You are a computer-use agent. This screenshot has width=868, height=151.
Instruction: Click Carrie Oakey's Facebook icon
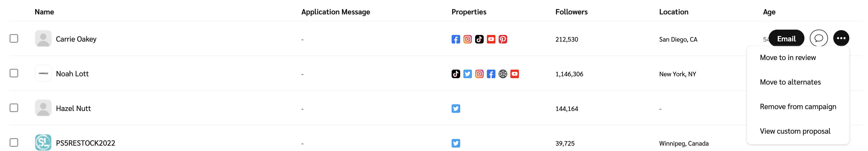pos(456,39)
